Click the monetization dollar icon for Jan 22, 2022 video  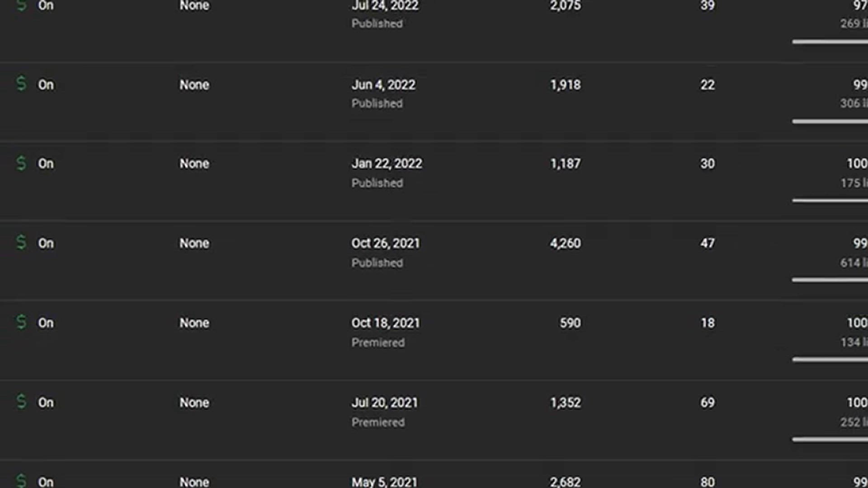point(21,163)
